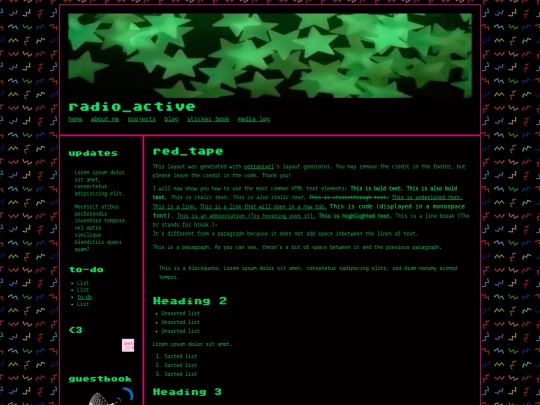Open the to-do link in the sidebar list
The width and height of the screenshot is (540, 405).
tap(84, 297)
